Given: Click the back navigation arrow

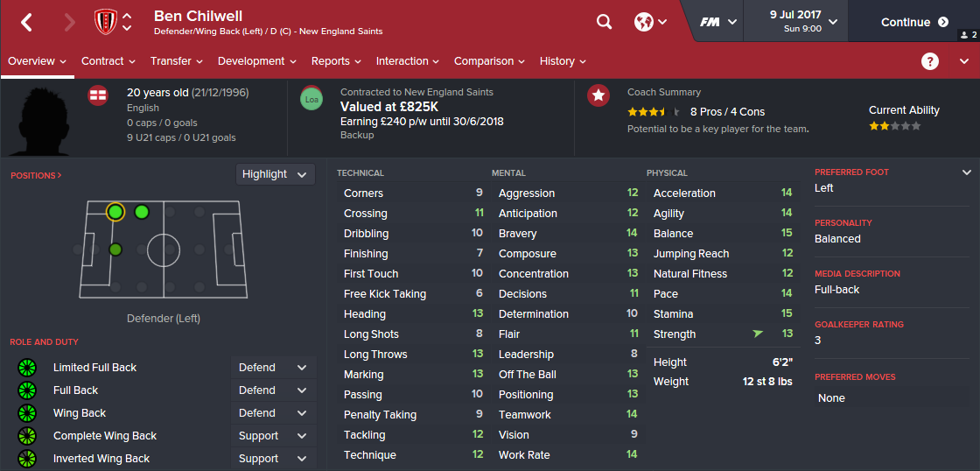Looking at the screenshot, I should [26, 23].
